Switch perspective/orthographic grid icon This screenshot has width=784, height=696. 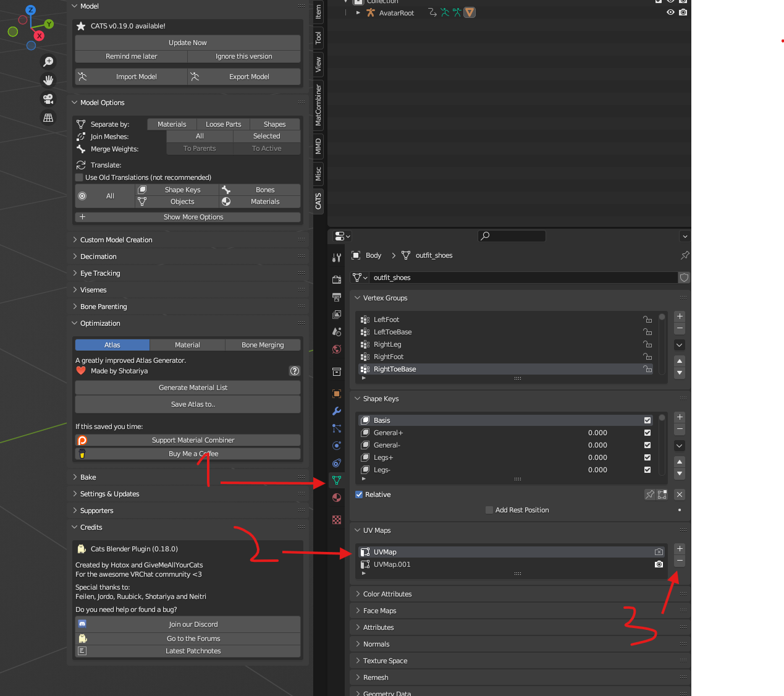(x=48, y=117)
